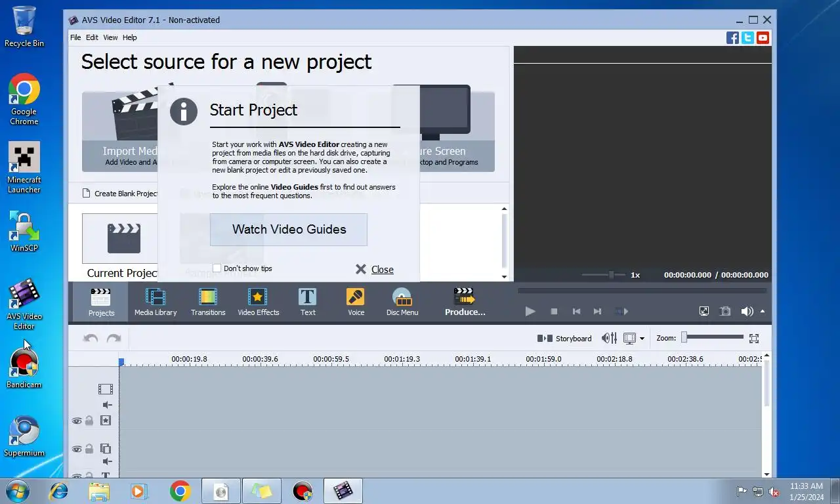The image size is (840, 504).
Task: Open the YouTube channel icon
Action: click(763, 37)
